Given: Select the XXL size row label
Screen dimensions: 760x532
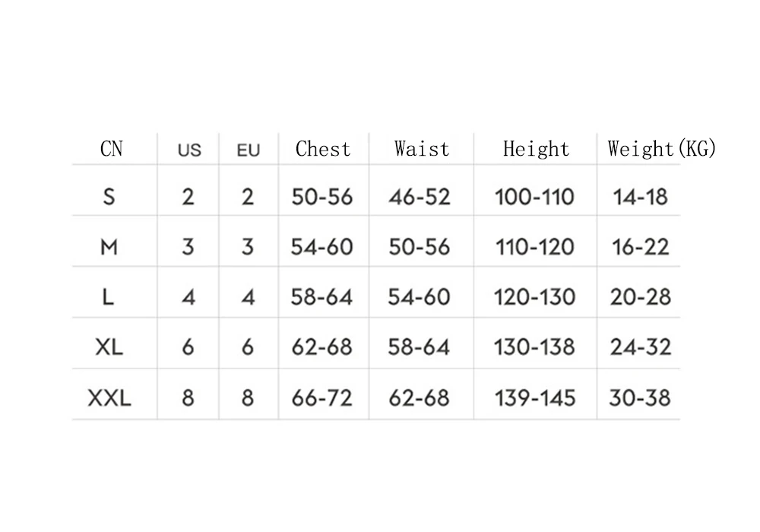Looking at the screenshot, I should [x=109, y=397].
